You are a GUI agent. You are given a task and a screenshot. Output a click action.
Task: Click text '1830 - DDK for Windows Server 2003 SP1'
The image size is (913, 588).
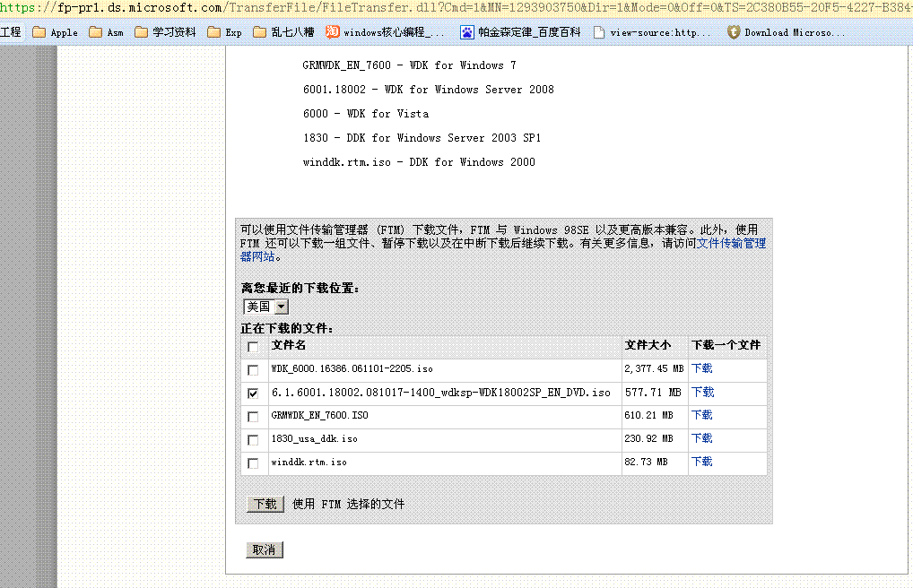pos(422,138)
